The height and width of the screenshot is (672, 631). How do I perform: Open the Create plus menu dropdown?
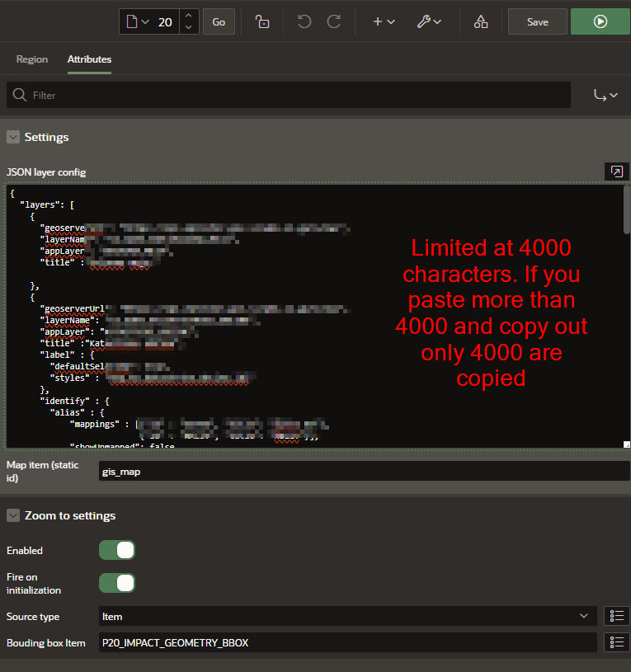[384, 22]
